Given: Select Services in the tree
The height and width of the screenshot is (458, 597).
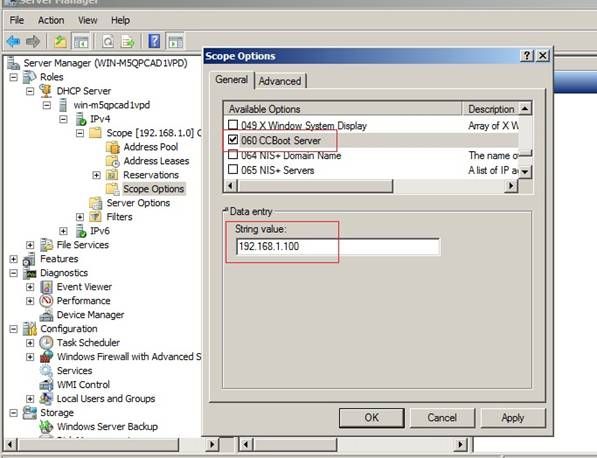Looking at the screenshot, I should (x=74, y=371).
